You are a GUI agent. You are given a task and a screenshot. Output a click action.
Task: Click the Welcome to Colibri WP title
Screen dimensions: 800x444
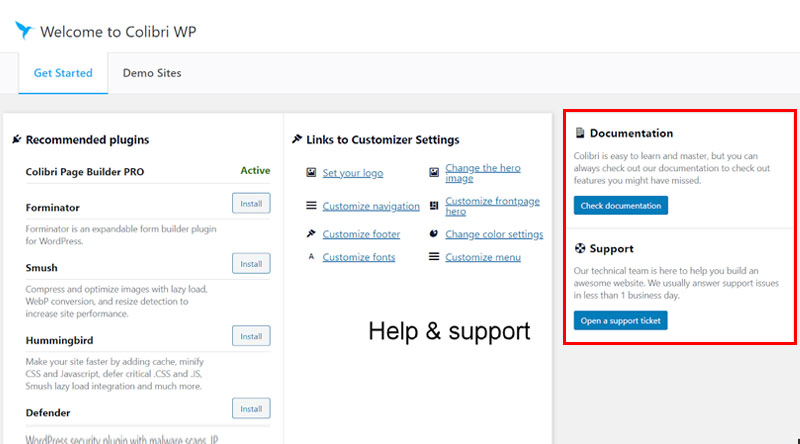(118, 32)
